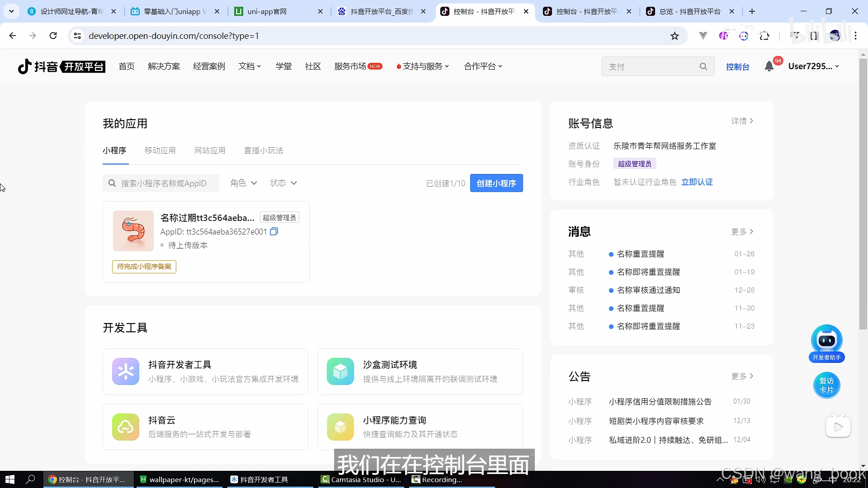Open the Windows Start menu
The image size is (868, 488).
point(10,479)
